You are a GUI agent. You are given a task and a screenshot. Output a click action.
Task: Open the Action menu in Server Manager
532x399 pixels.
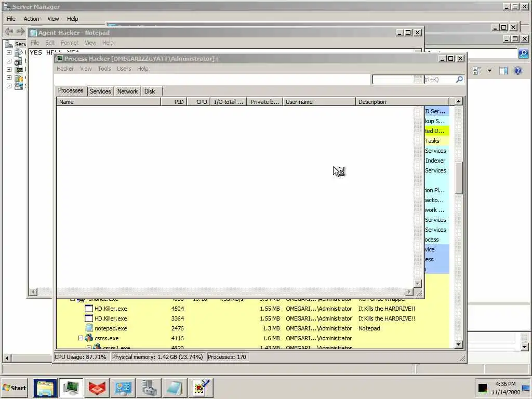point(31,19)
